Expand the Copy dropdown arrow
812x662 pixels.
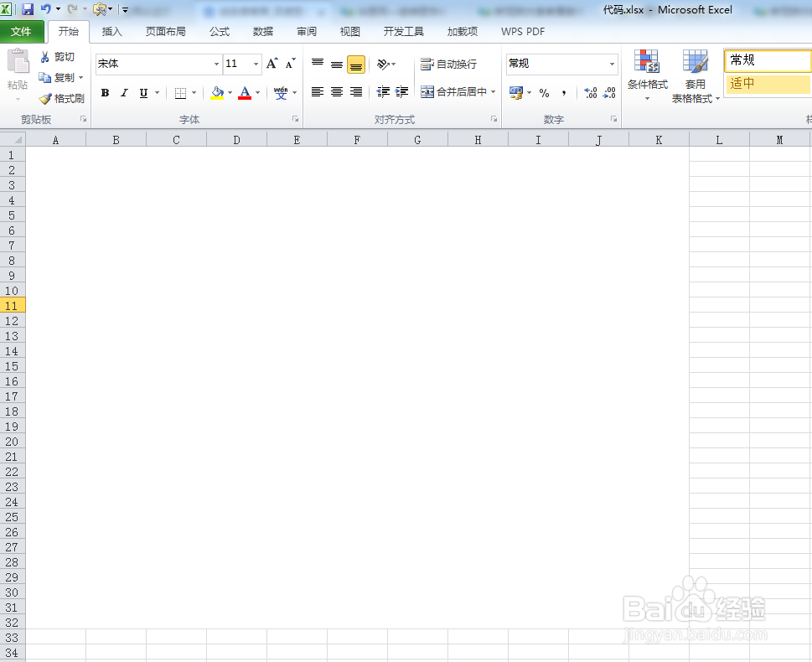(80, 78)
